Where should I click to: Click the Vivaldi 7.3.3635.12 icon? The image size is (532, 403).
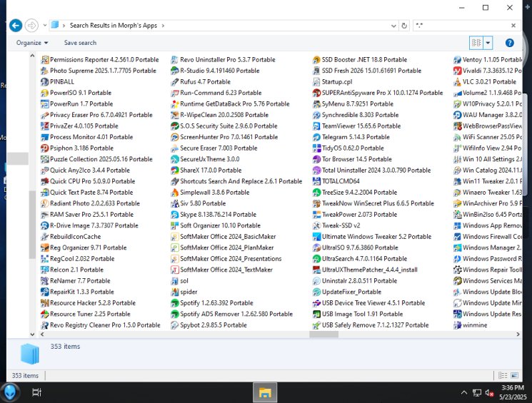(457, 71)
